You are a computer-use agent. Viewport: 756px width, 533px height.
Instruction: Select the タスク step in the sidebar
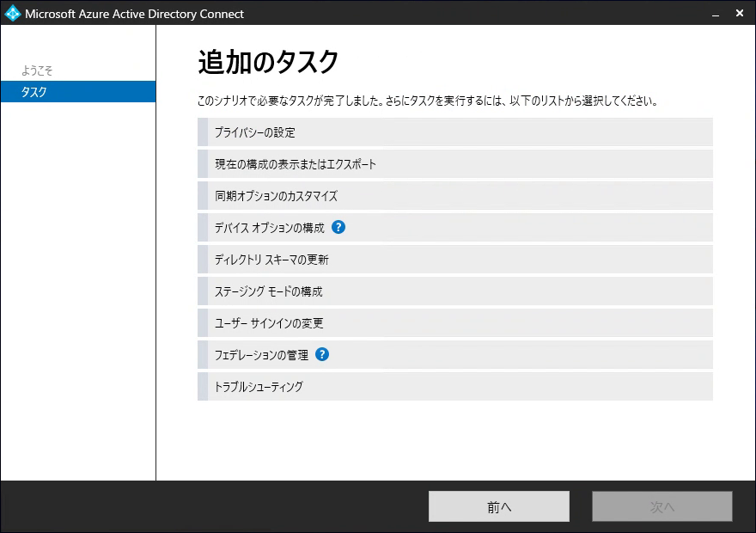tap(78, 92)
